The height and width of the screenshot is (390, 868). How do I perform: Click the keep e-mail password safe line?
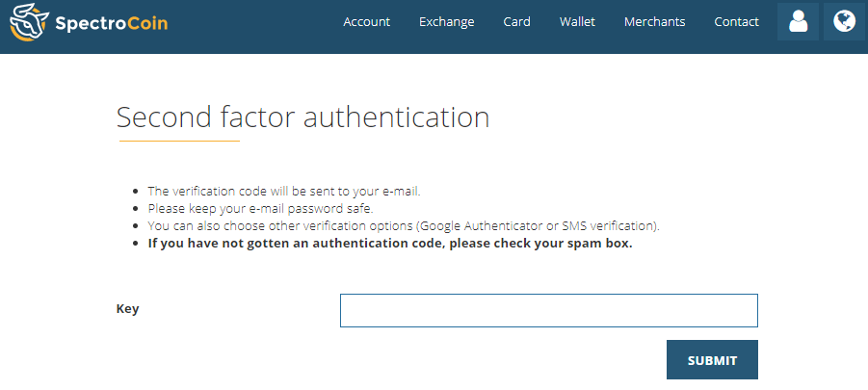261,209
